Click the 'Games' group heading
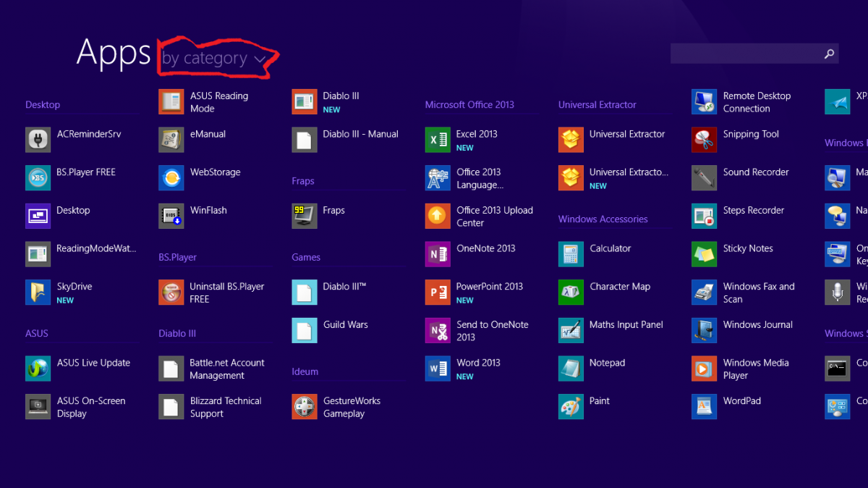The height and width of the screenshot is (488, 868). tap(306, 258)
